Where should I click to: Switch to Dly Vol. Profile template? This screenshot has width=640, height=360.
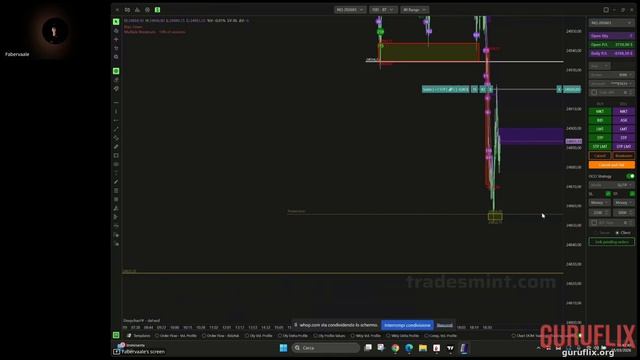point(259,336)
